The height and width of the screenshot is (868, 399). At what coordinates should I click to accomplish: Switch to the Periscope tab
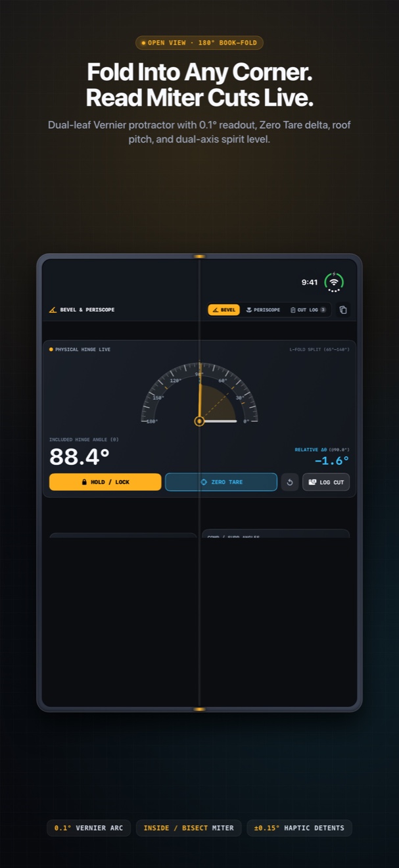coord(263,310)
